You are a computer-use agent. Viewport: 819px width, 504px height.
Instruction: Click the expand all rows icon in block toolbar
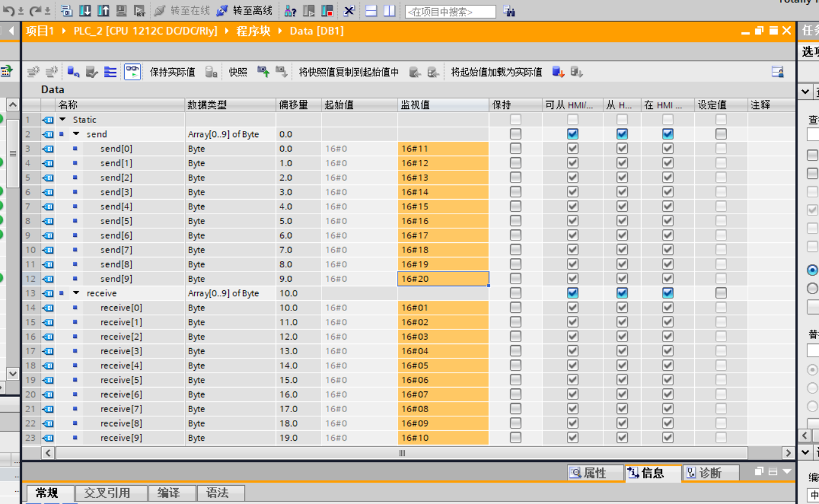110,72
